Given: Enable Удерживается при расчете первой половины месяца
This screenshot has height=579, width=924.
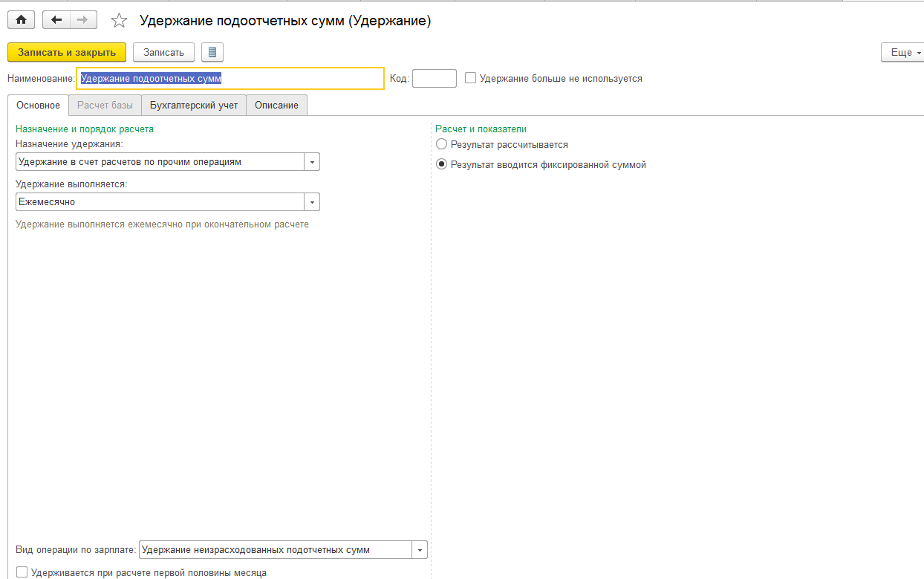Looking at the screenshot, I should [x=22, y=572].
